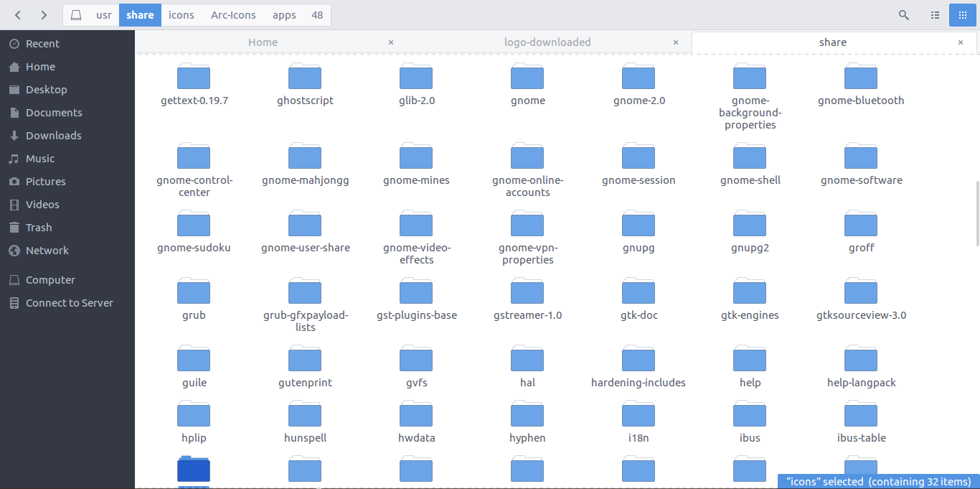980x489 pixels.
Task: Close the logo-downloaded tab
Action: pos(676,42)
